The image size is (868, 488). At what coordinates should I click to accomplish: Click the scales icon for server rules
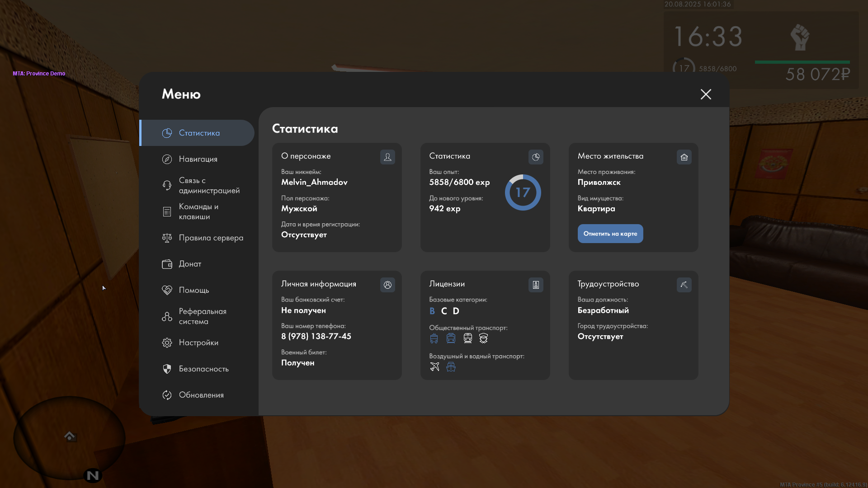click(x=167, y=238)
